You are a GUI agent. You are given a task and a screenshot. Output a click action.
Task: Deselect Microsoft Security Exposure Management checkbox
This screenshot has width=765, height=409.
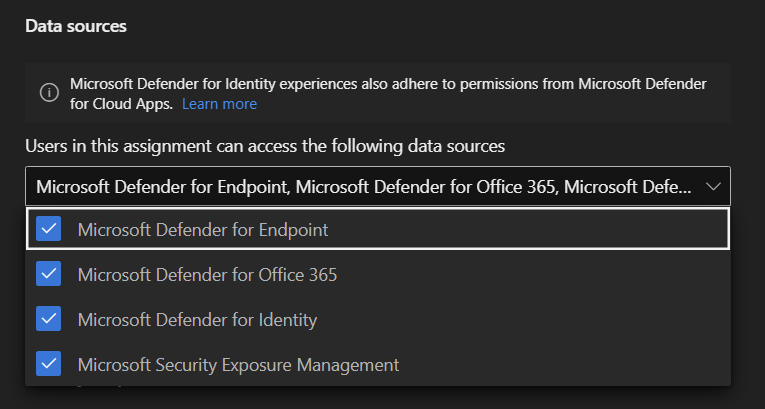(x=48, y=364)
